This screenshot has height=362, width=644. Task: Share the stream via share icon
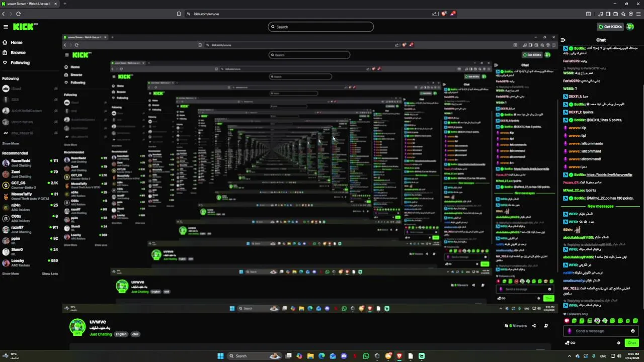click(534, 326)
